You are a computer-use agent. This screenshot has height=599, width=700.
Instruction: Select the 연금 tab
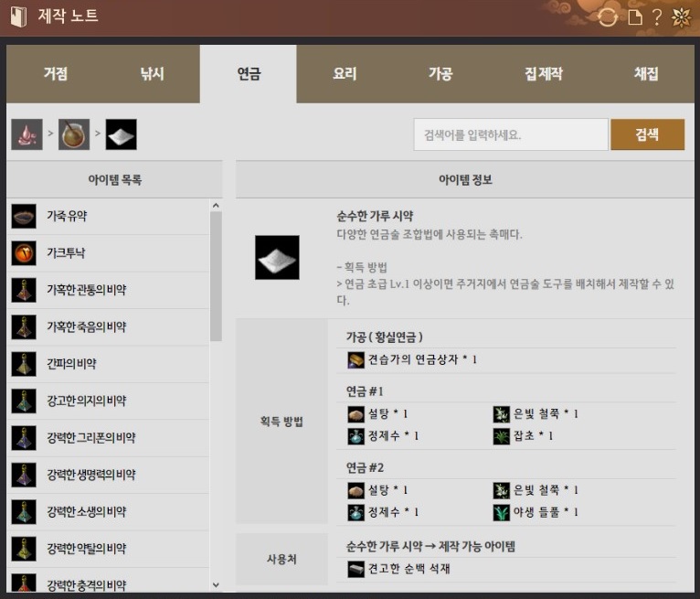[x=249, y=74]
